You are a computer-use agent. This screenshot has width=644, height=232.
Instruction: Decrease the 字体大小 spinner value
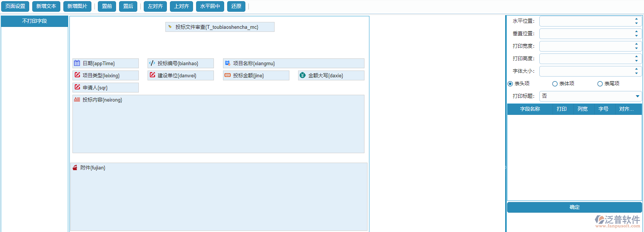[636, 73]
